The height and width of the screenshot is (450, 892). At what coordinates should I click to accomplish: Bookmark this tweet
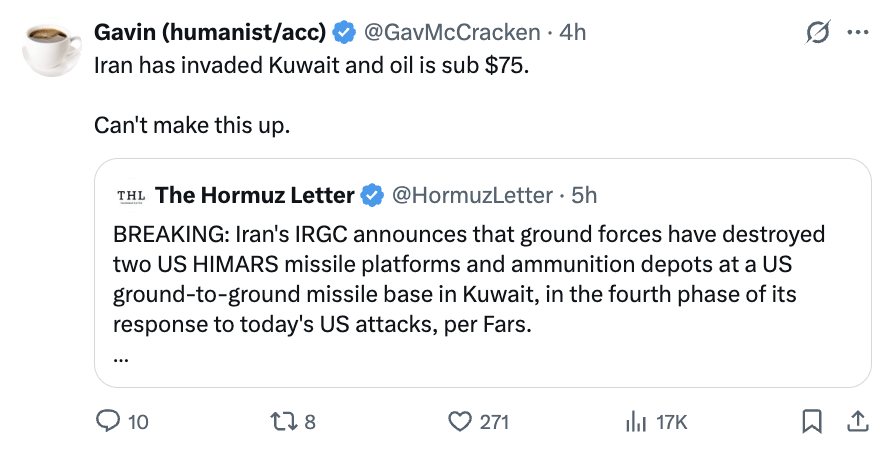(x=812, y=422)
